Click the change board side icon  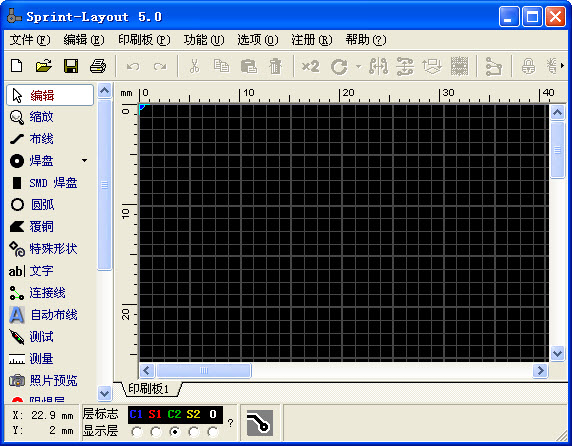[432, 66]
